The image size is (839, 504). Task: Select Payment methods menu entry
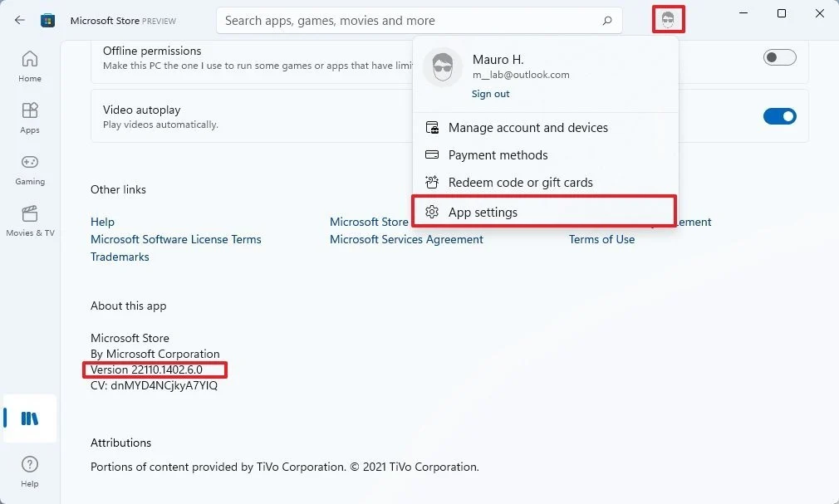tap(545, 155)
